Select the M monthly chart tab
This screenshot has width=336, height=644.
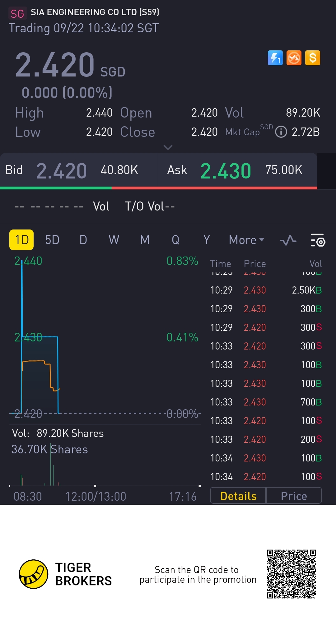tap(145, 240)
